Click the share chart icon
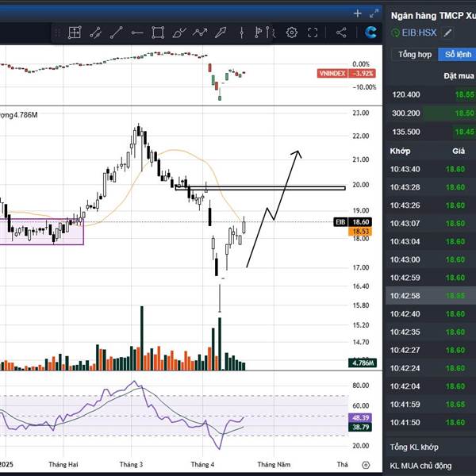476x476 pixels. tap(341, 33)
